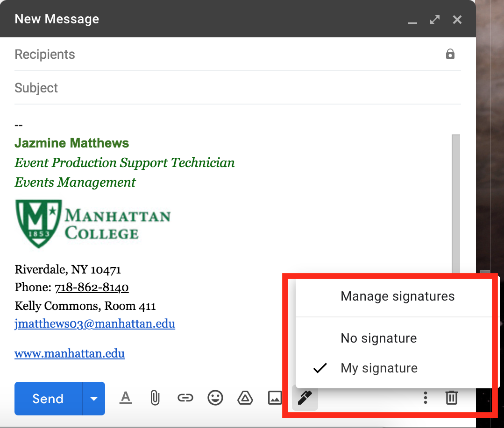Screen dimensions: 504x428
Task: Insert files using Google Drive icon
Action: coord(245,398)
